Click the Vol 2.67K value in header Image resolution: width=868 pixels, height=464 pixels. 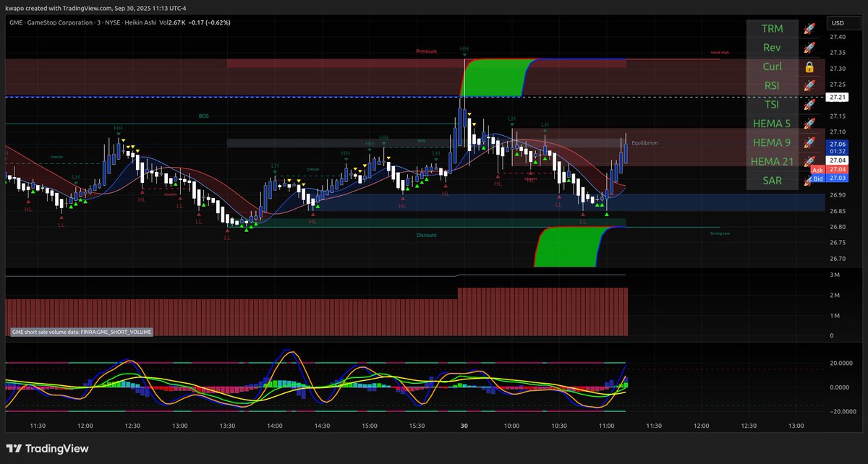click(174, 22)
